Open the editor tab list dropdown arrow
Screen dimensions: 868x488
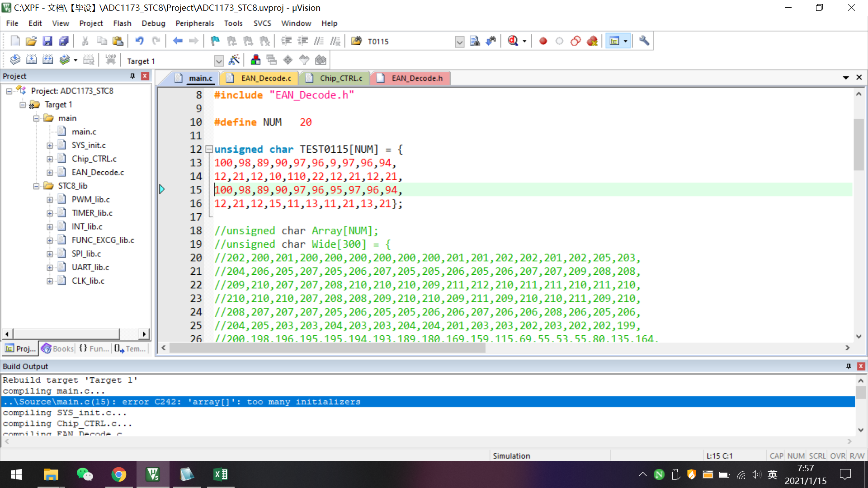click(x=846, y=78)
